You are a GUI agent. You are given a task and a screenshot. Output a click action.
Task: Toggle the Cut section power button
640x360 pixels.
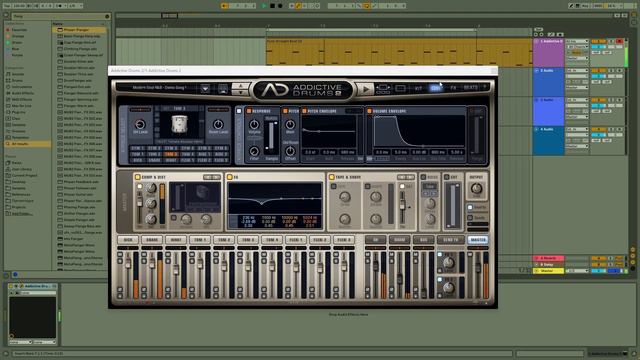coord(447,177)
